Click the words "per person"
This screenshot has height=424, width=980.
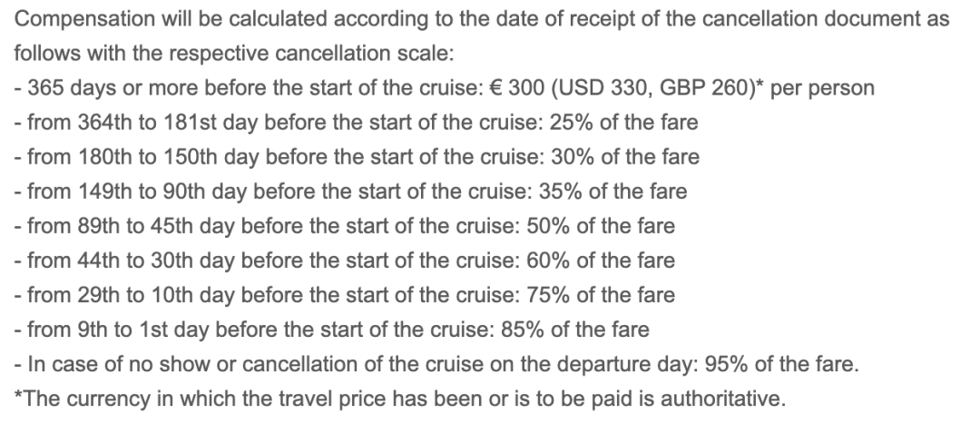tap(822, 88)
